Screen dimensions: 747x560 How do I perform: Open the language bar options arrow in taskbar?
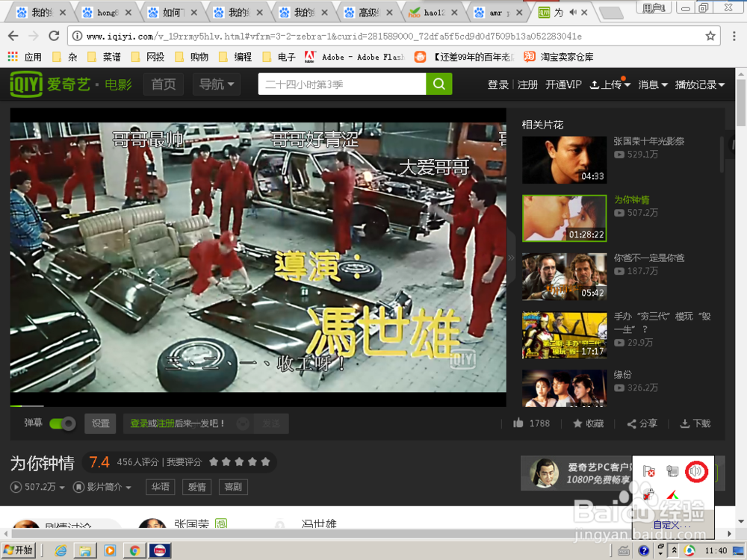coord(661,554)
